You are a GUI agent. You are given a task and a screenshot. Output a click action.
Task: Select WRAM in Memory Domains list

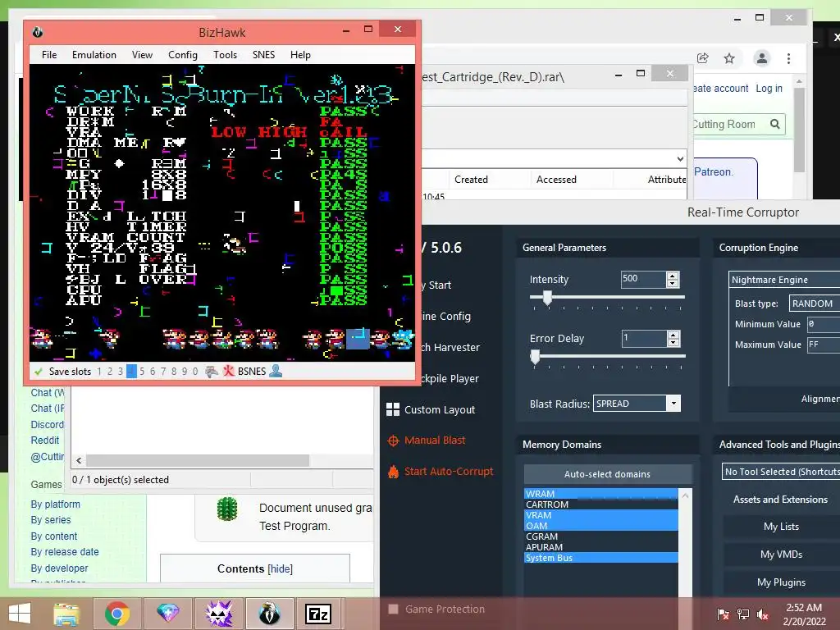601,493
